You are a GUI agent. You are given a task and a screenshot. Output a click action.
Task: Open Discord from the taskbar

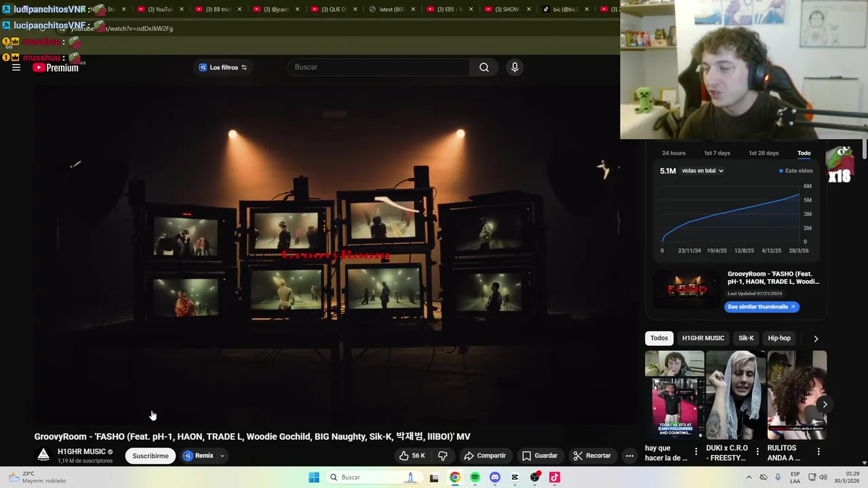tap(495, 477)
